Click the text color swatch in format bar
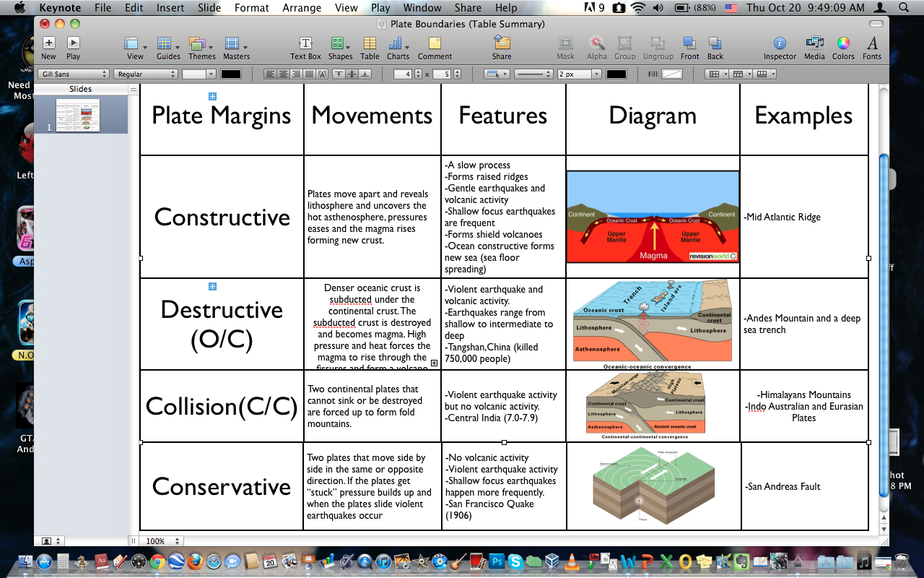Screen dimensions: 924x578 point(231,74)
